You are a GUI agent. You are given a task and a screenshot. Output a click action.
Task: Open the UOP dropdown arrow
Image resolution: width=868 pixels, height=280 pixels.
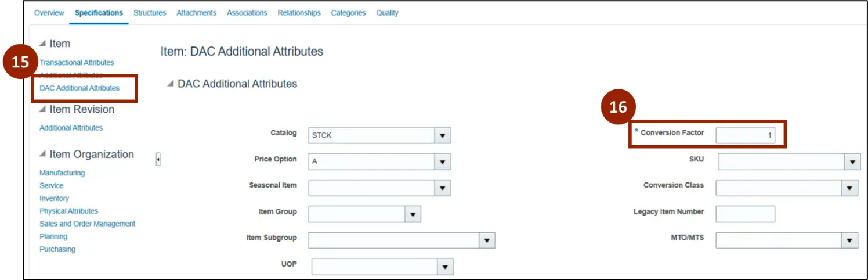[445, 267]
